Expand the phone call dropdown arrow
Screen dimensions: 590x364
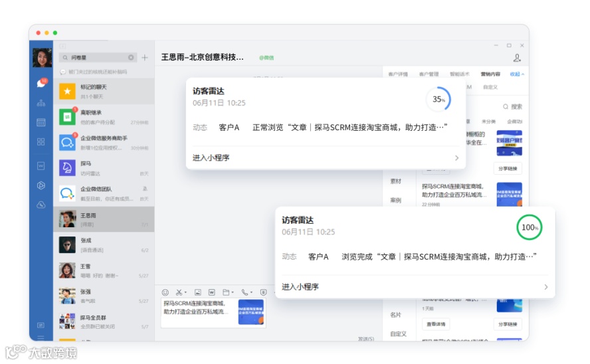tap(251, 292)
